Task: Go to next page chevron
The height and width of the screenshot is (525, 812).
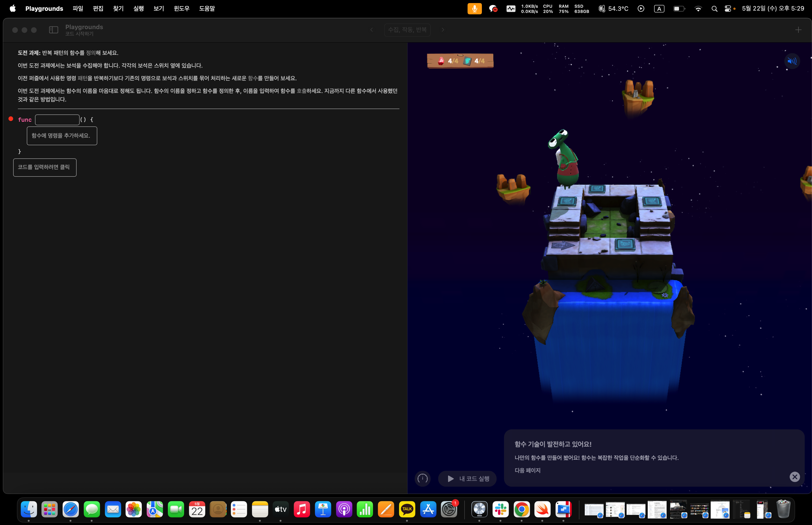Action: click(x=443, y=30)
